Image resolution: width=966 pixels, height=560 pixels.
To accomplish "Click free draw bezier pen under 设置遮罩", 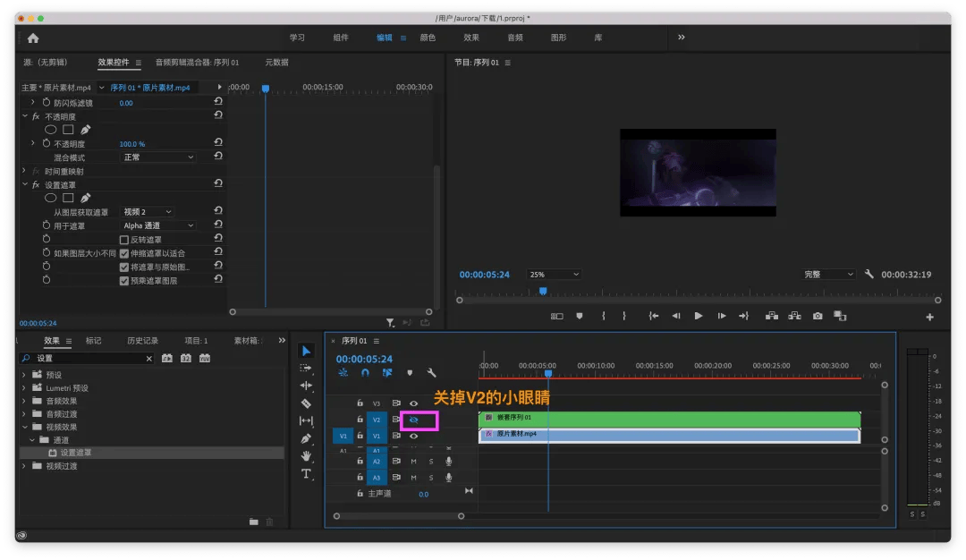I will 86,198.
